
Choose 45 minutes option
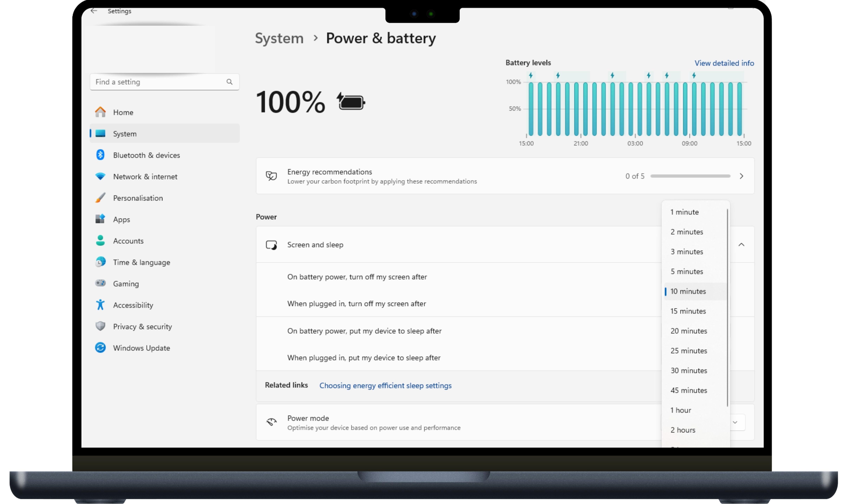coord(695,390)
